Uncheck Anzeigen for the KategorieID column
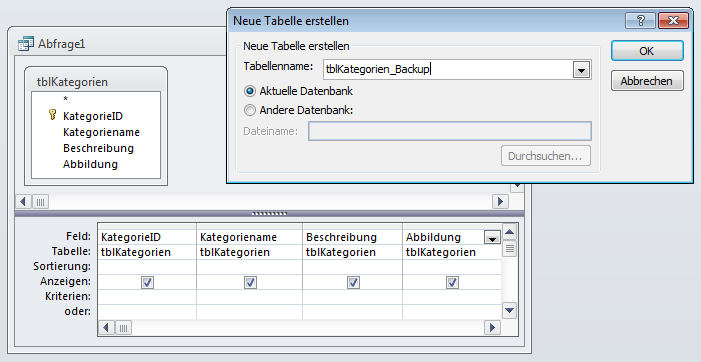 (148, 282)
